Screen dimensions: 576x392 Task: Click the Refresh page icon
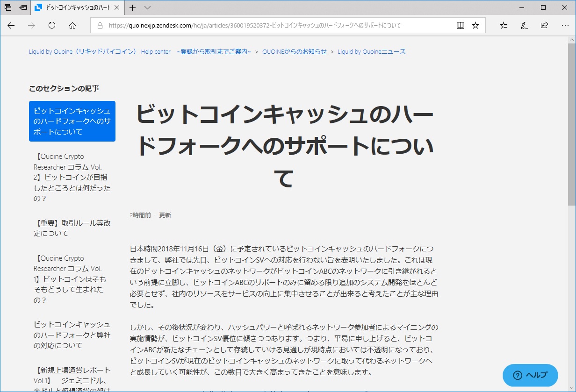pos(51,26)
